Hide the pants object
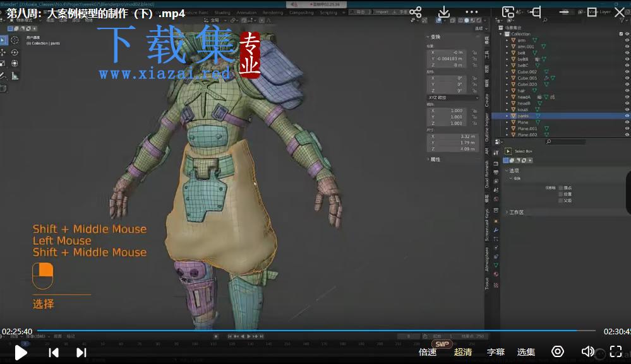 click(x=627, y=115)
